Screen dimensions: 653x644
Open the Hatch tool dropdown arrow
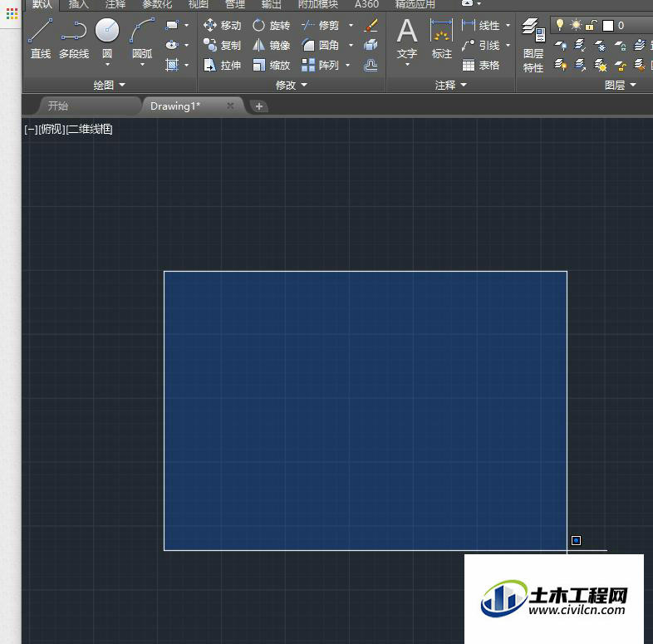click(x=186, y=65)
